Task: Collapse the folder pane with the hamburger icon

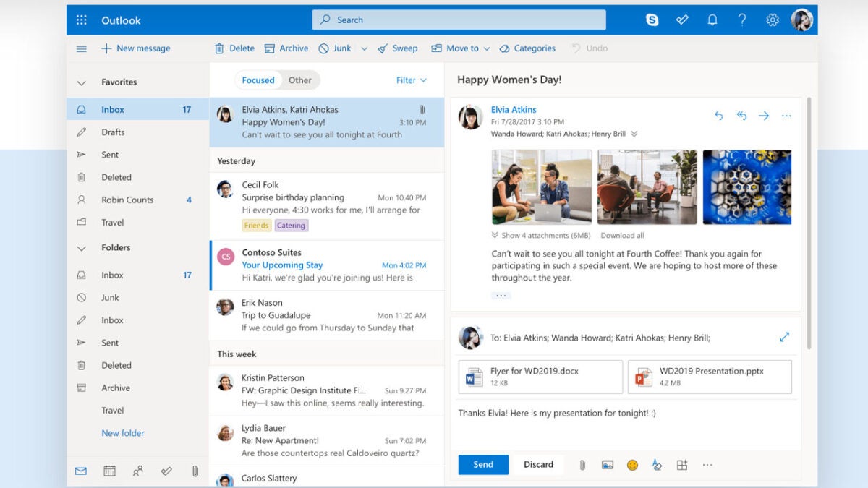Action: click(81, 48)
